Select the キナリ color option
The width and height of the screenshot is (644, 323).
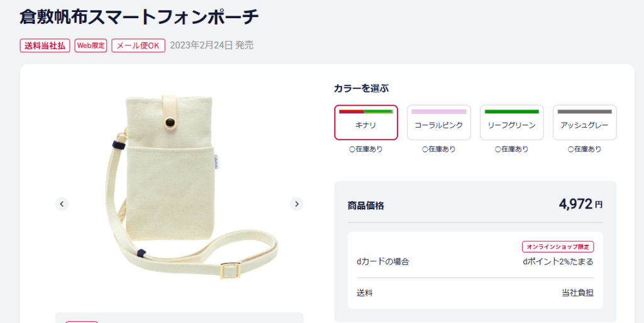(366, 122)
